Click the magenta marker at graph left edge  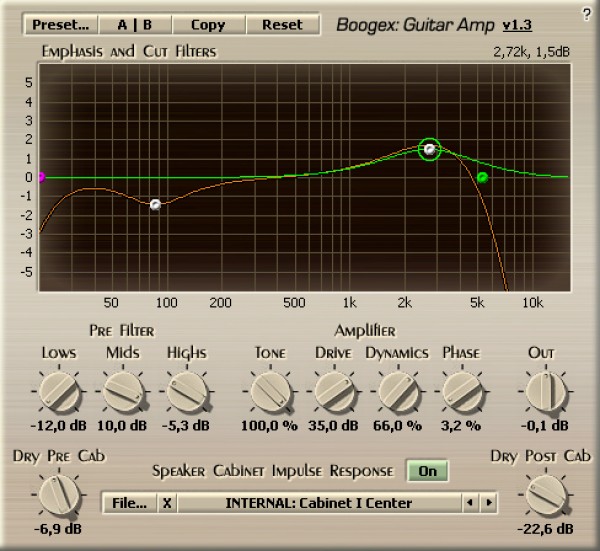tap(41, 177)
